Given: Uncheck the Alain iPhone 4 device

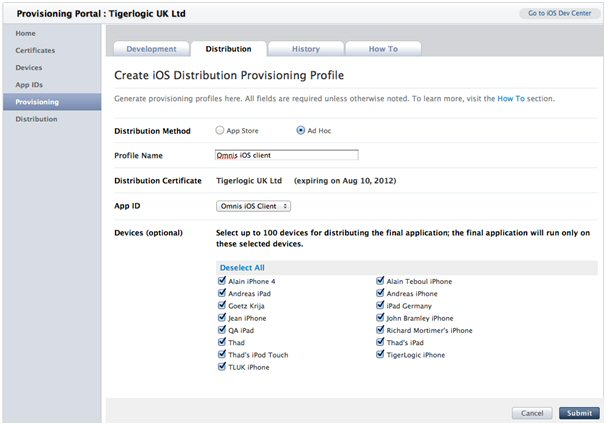Looking at the screenshot, I should pos(222,282).
